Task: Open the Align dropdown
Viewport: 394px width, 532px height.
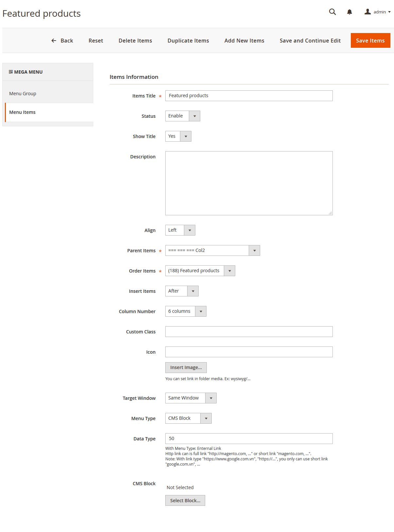Action: tap(180, 230)
